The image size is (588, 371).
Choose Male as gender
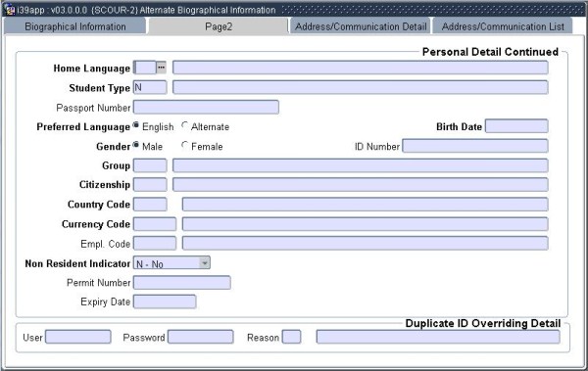coord(136,145)
